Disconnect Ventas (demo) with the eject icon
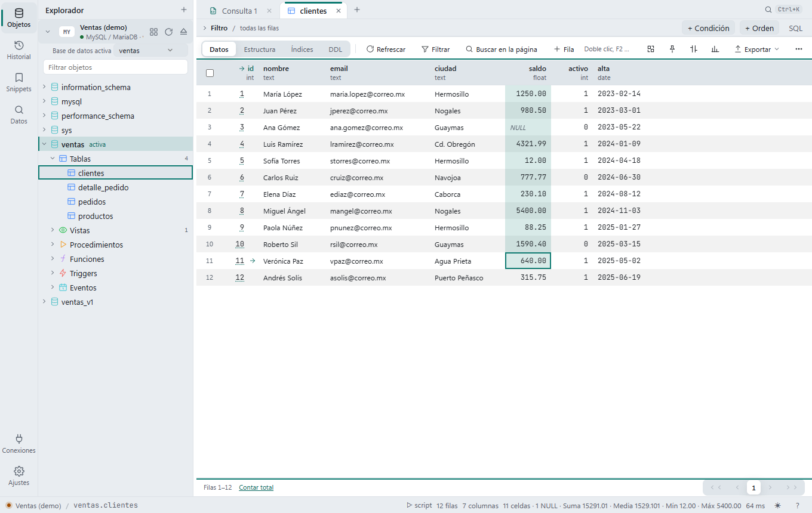Screen dimensions: 812x513 coord(183,32)
